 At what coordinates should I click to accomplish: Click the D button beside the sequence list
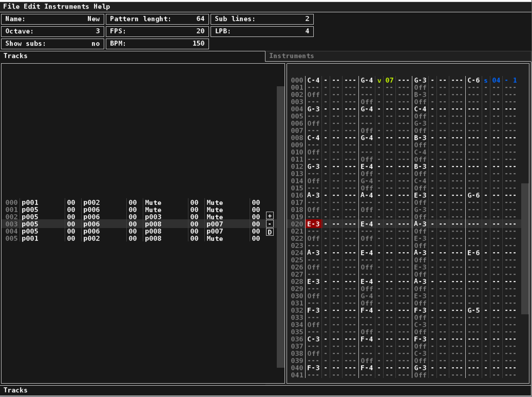tap(270, 232)
